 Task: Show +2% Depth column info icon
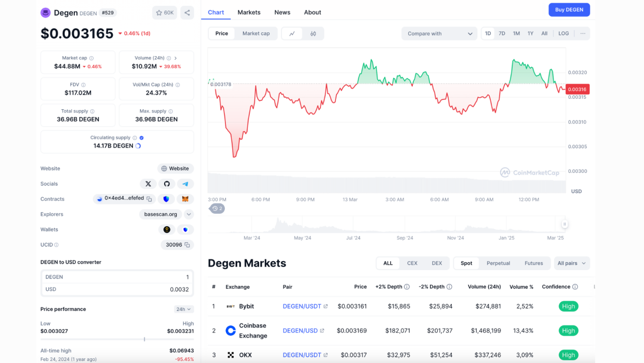[x=407, y=287]
